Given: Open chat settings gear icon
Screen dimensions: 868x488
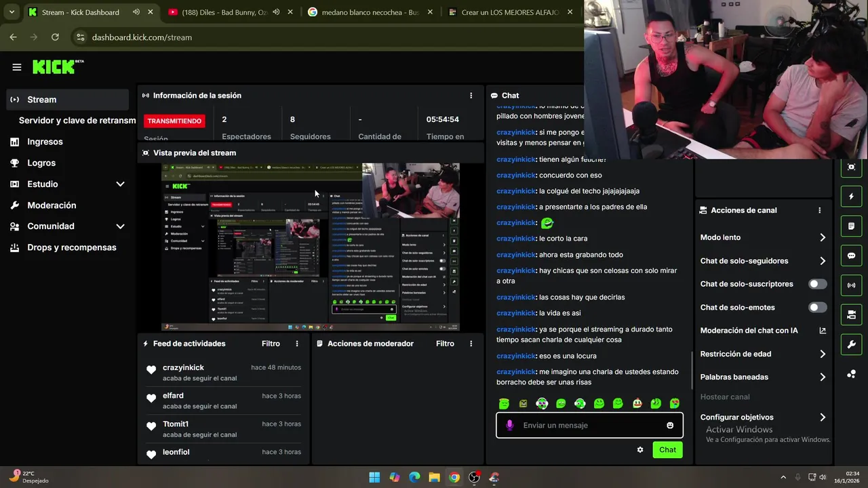Looking at the screenshot, I should tap(639, 449).
